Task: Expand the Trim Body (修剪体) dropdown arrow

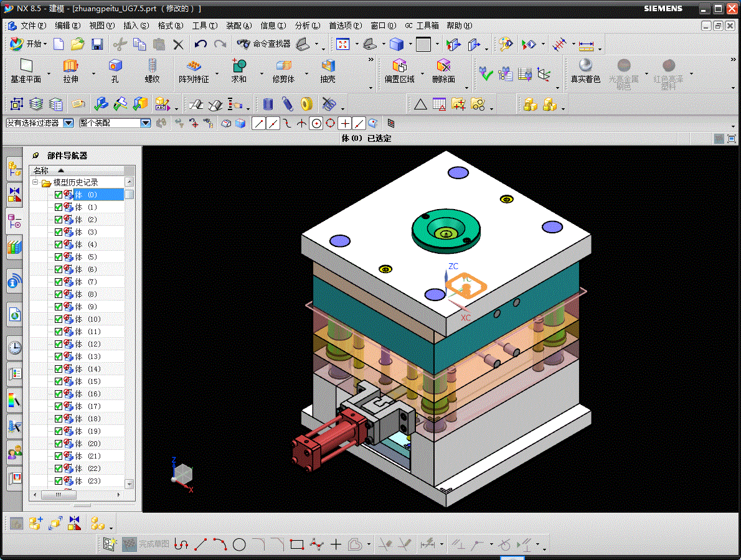Action: pyautogui.click(x=307, y=73)
